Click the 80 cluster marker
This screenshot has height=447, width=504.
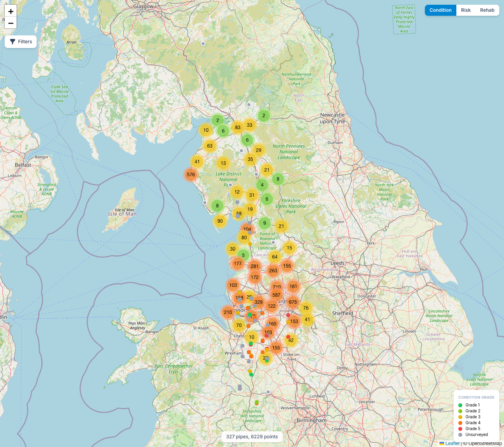coord(244,238)
